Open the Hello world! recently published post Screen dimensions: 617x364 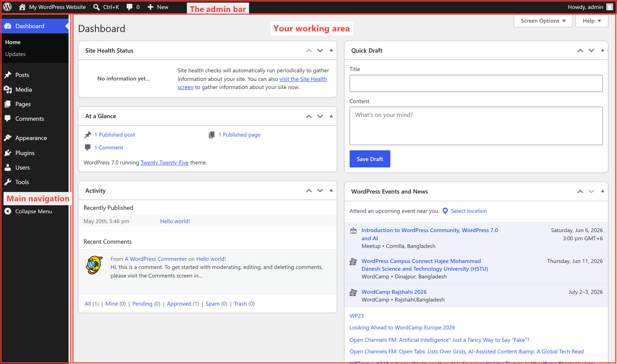coord(175,221)
